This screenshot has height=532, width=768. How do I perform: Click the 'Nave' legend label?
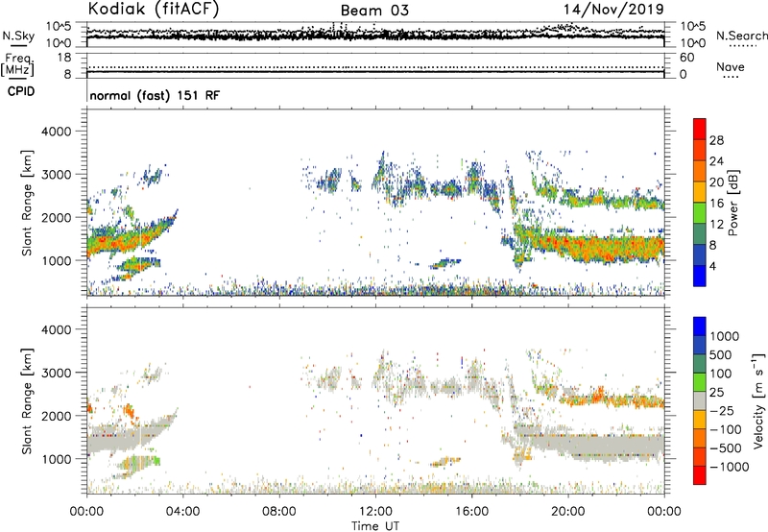(731, 66)
